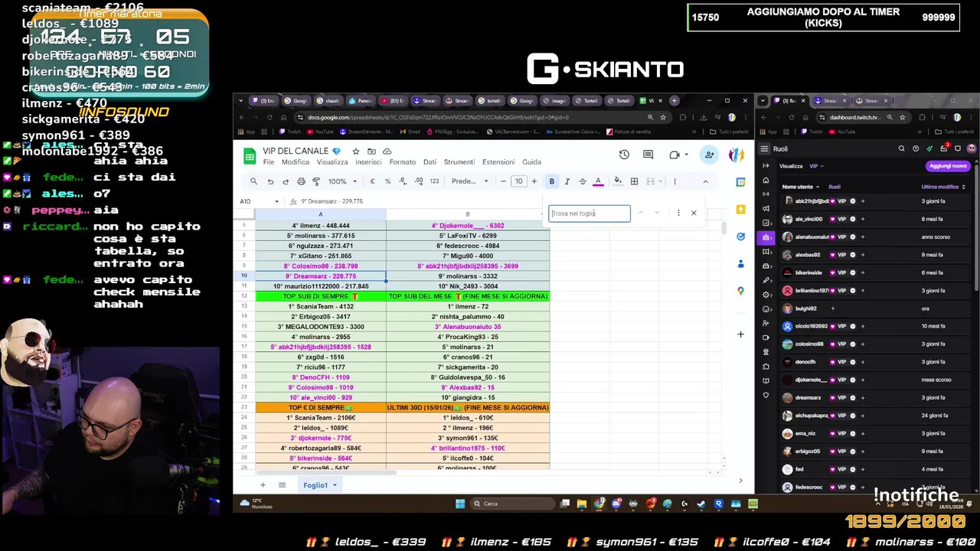Star the VIP DEL CANALE document
This screenshot has width=980, height=551.
356,152
